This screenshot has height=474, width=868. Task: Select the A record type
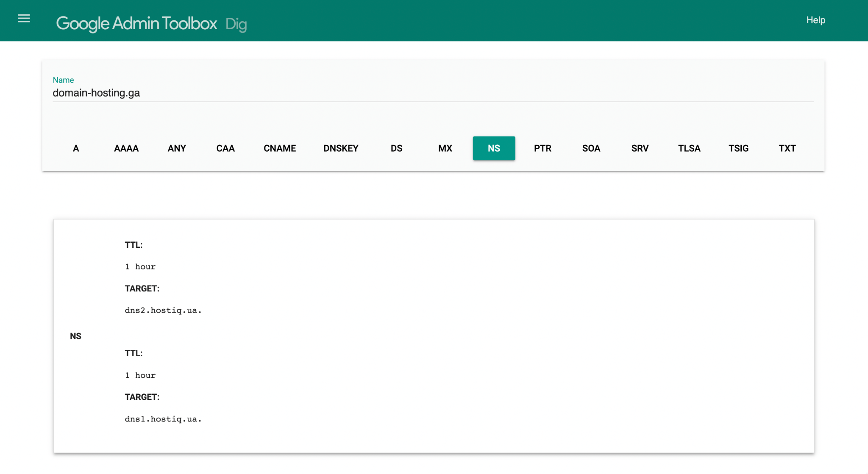(76, 148)
